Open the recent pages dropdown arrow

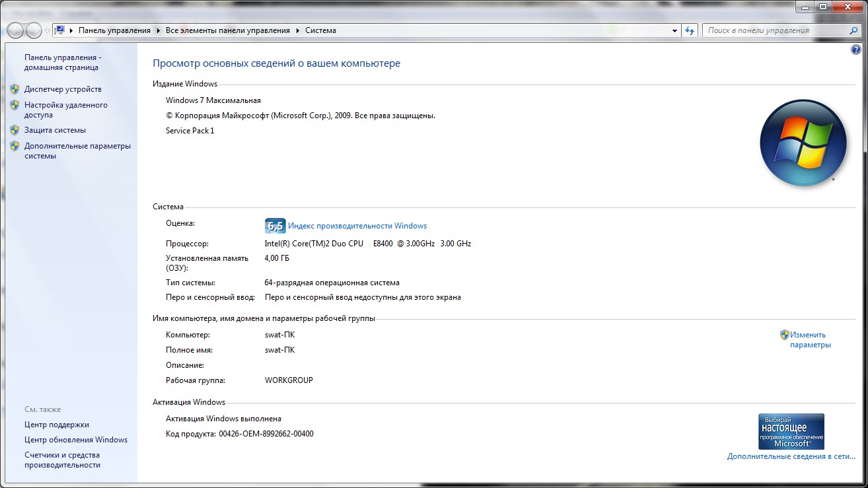(47, 31)
